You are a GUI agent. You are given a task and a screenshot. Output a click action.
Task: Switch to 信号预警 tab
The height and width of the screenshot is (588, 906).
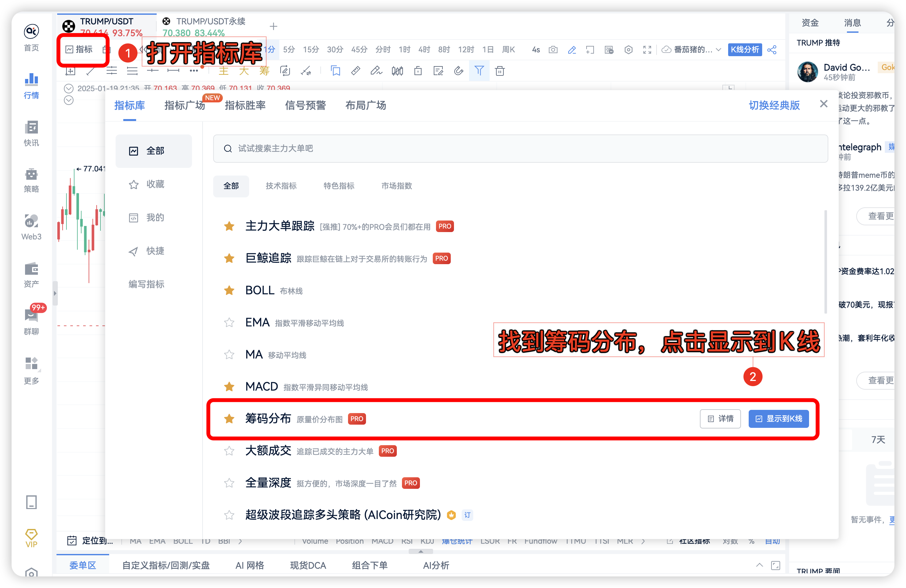[305, 105]
